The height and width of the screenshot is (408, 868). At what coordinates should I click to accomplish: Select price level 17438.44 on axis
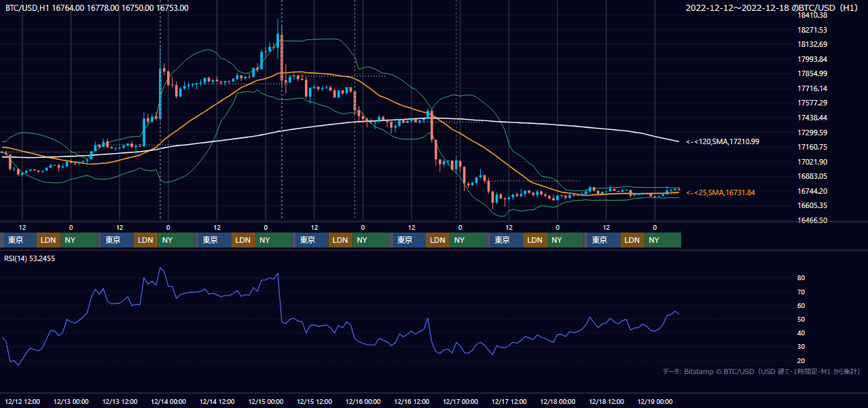coord(813,118)
